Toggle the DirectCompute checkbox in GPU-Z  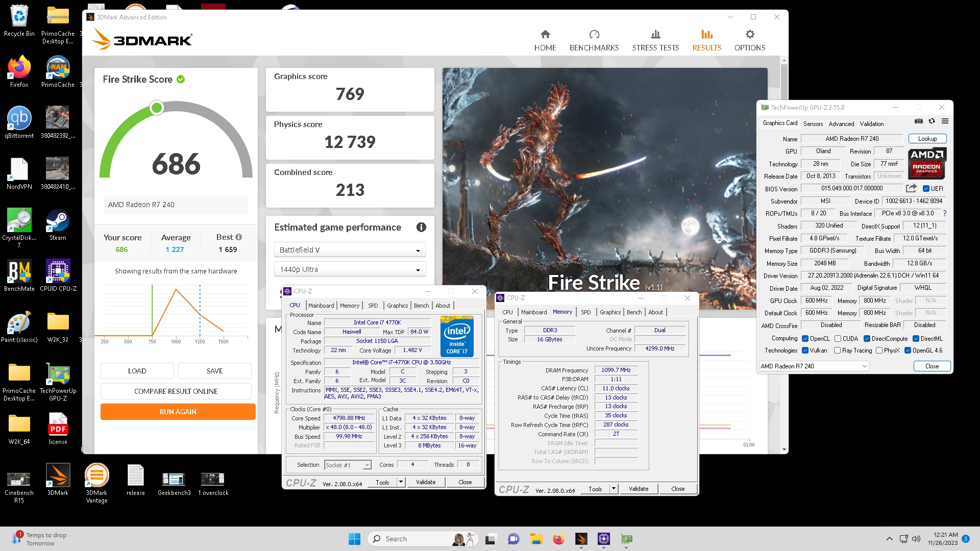[867, 339]
